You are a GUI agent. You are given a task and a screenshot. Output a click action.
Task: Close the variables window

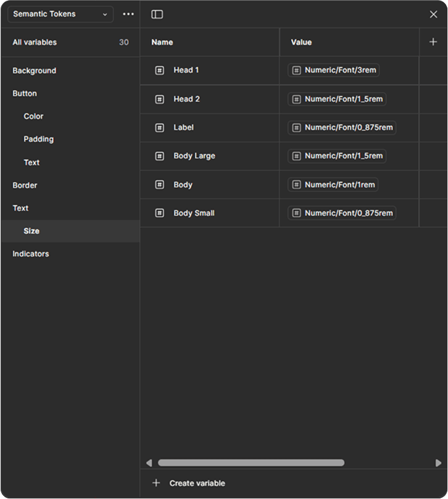click(x=433, y=14)
